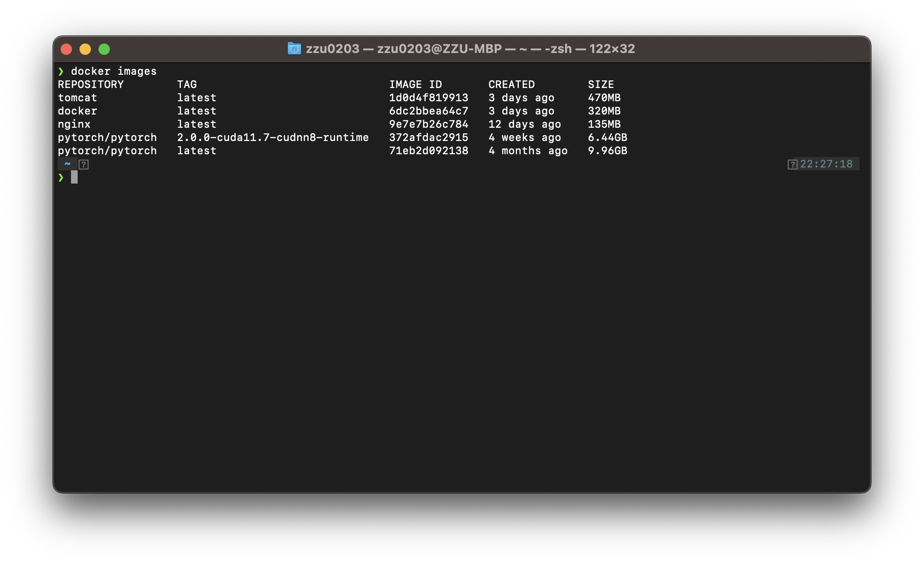924x563 pixels.
Task: Click the 6.44GB size value
Action: coord(607,138)
